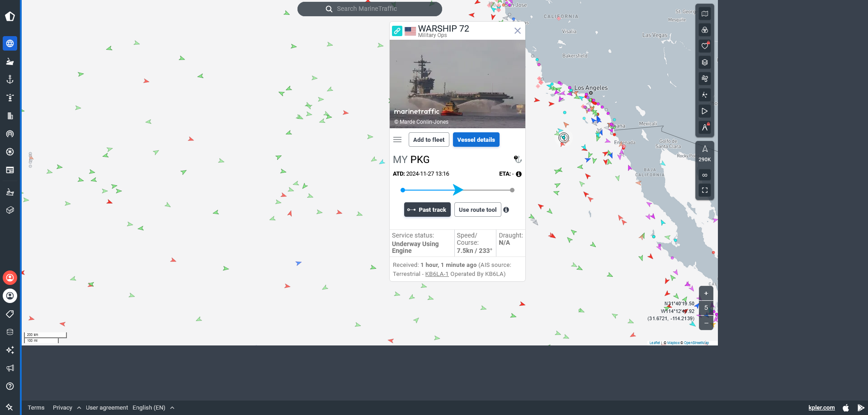Click the red account alert icon
The height and width of the screenshot is (415, 868).
pos(10,278)
